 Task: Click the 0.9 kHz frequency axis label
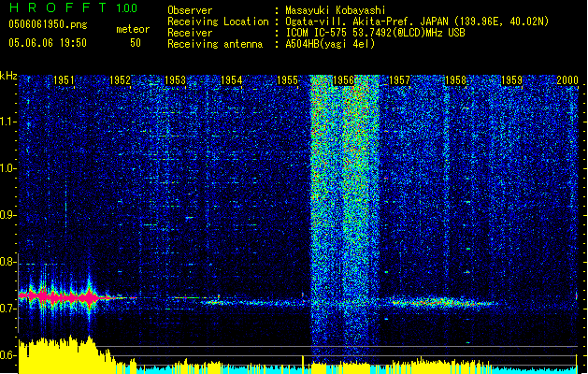pyautogui.click(x=8, y=215)
